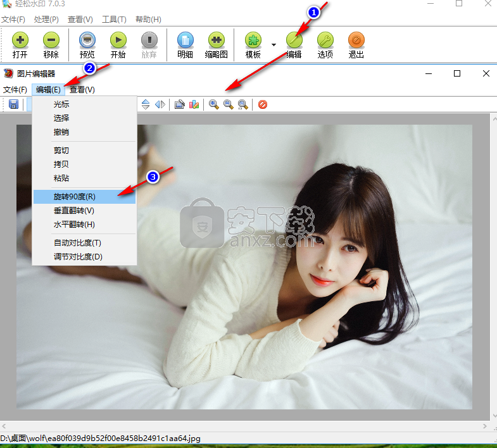Viewport: 497px width, 448px height.
Task: Choose 粘贴 (Paste) menu entry
Action: [x=85, y=178]
